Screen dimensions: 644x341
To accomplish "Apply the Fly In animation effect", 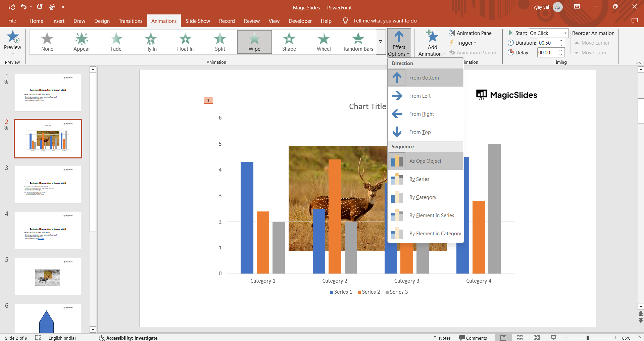I will coord(151,42).
